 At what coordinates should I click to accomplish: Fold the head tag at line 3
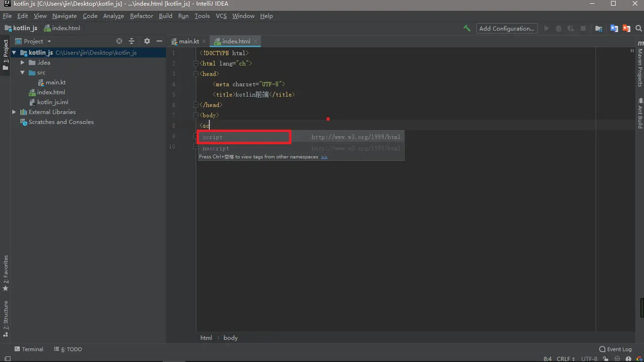(196, 74)
